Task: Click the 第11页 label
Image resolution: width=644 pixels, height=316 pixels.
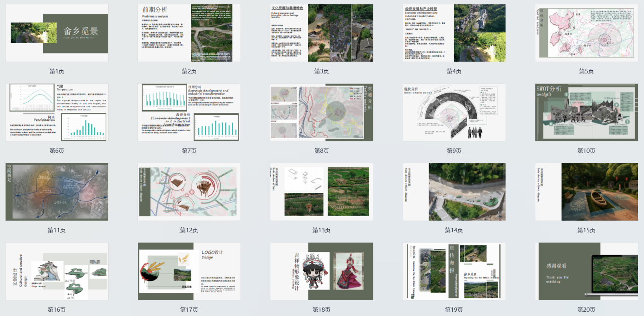Action: tap(57, 230)
